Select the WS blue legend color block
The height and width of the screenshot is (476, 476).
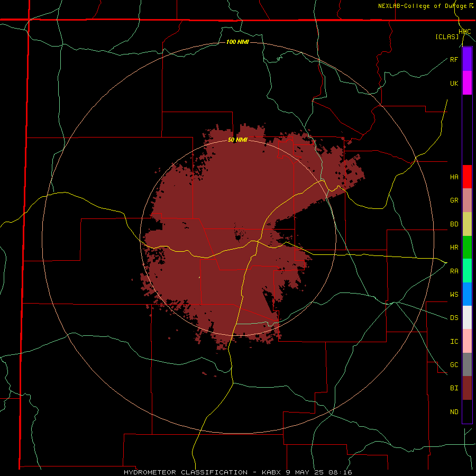pyautogui.click(x=467, y=294)
